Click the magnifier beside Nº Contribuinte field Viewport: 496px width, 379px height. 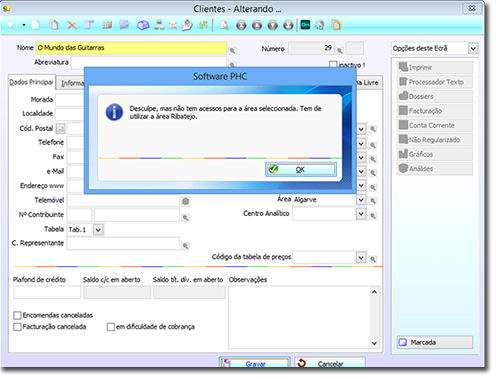(185, 218)
